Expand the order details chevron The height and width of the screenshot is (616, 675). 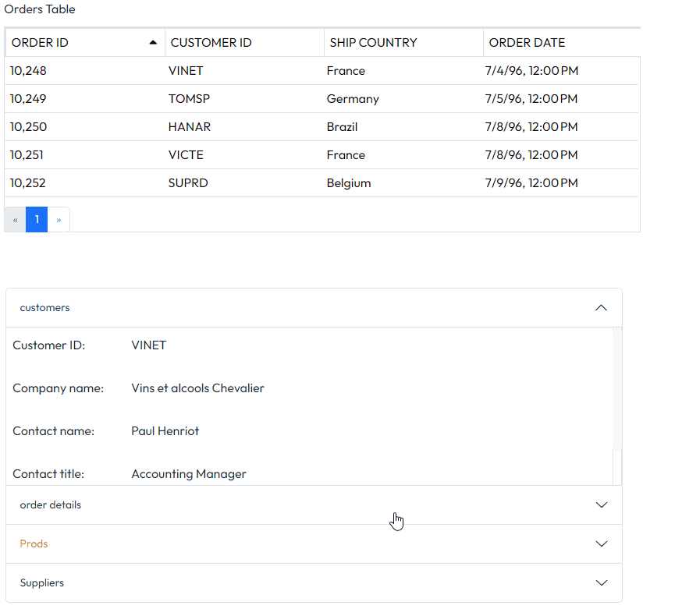tap(602, 504)
